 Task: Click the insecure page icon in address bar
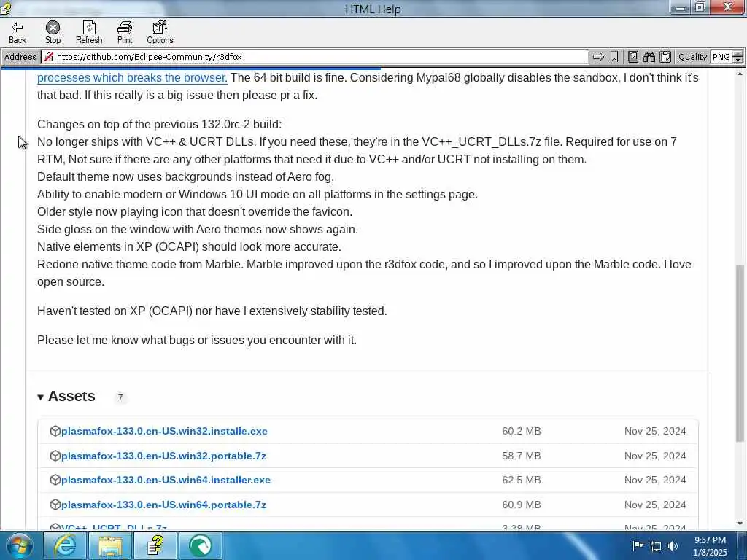pos(49,57)
